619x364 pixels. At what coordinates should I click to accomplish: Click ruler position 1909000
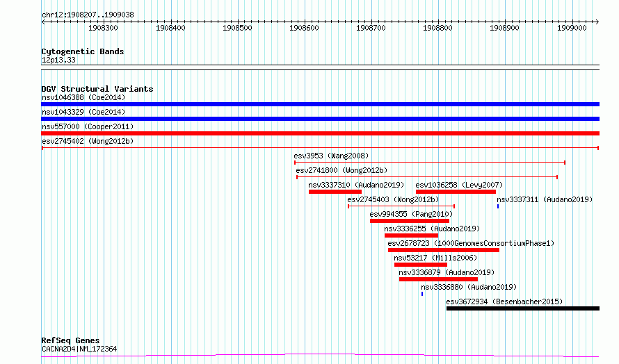point(572,28)
